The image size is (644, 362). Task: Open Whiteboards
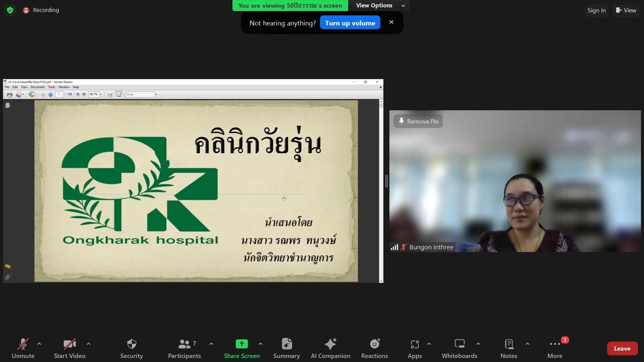click(x=459, y=349)
